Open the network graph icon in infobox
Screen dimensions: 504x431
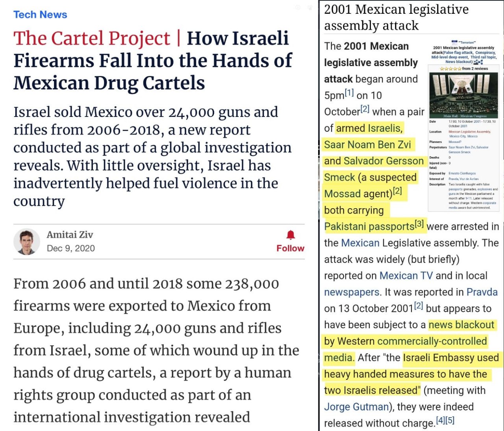480,62
